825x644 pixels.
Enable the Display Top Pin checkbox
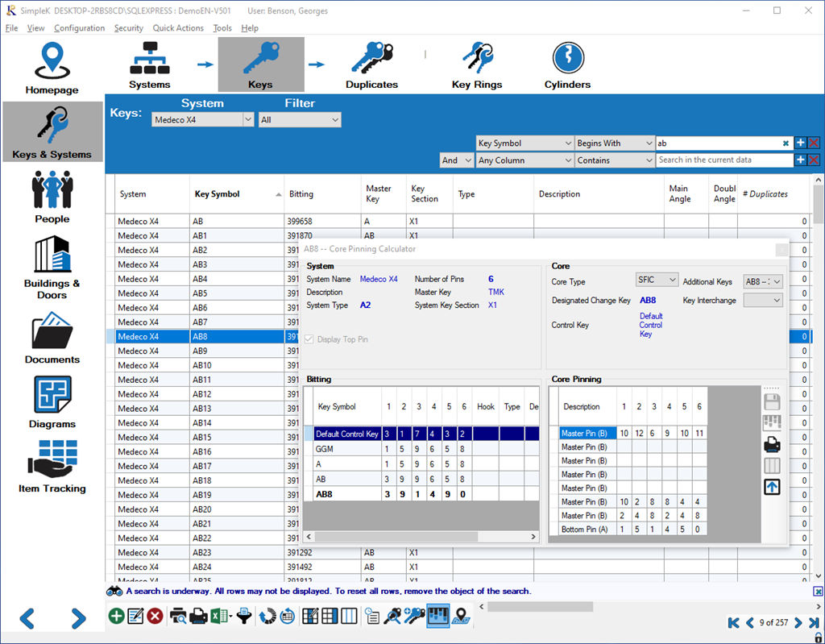coord(309,339)
